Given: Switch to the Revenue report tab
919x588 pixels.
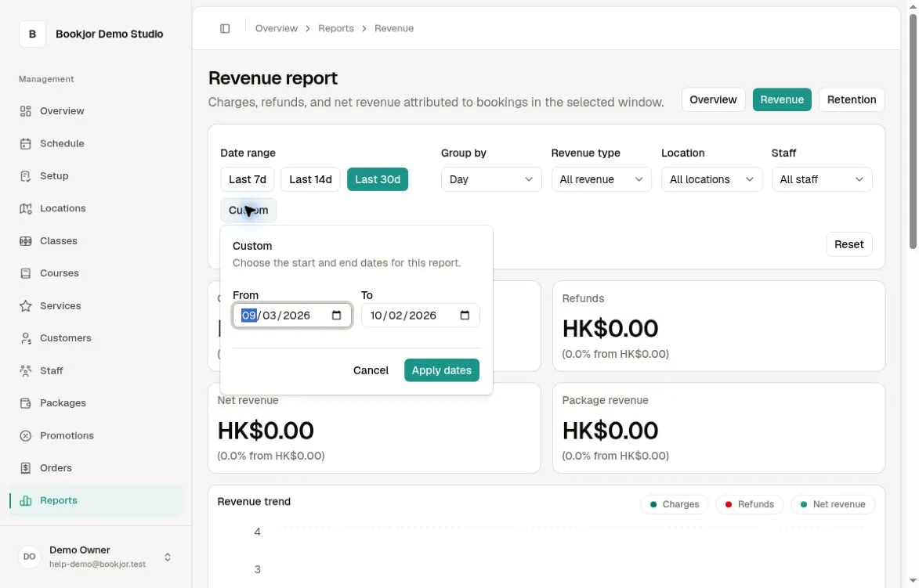Looking at the screenshot, I should (x=782, y=99).
